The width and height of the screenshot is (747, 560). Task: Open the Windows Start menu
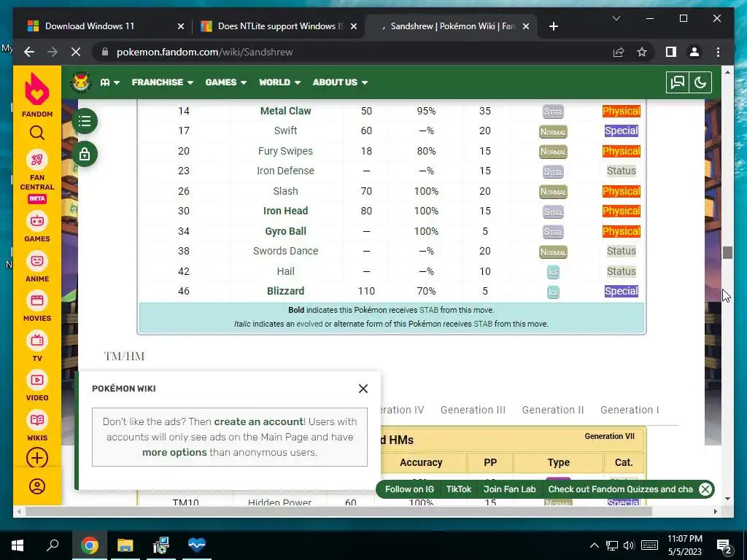pyautogui.click(x=18, y=545)
